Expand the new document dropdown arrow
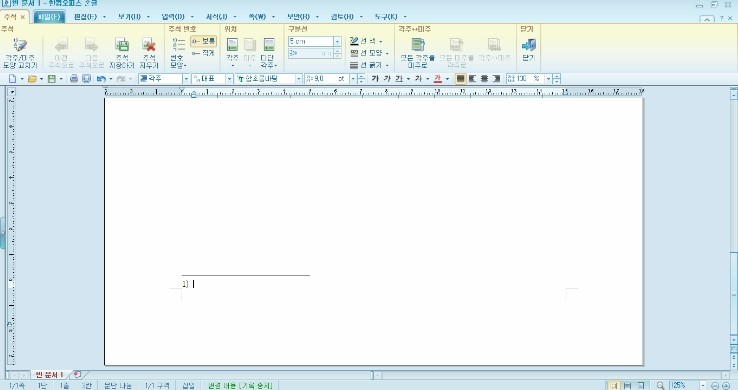Image resolution: width=738 pixels, height=390 pixels. [x=22, y=79]
